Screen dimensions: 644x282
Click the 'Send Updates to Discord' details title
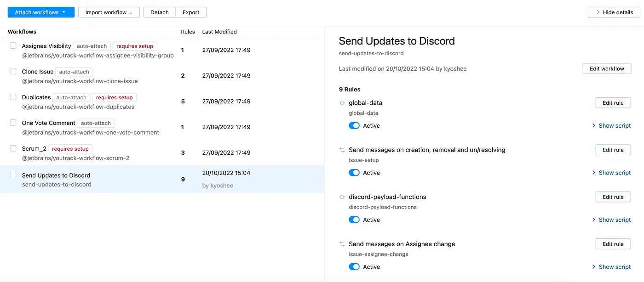[x=397, y=41]
